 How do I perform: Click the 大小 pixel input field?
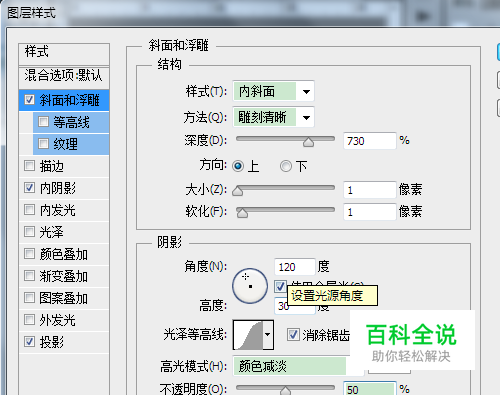pyautogui.click(x=370, y=190)
